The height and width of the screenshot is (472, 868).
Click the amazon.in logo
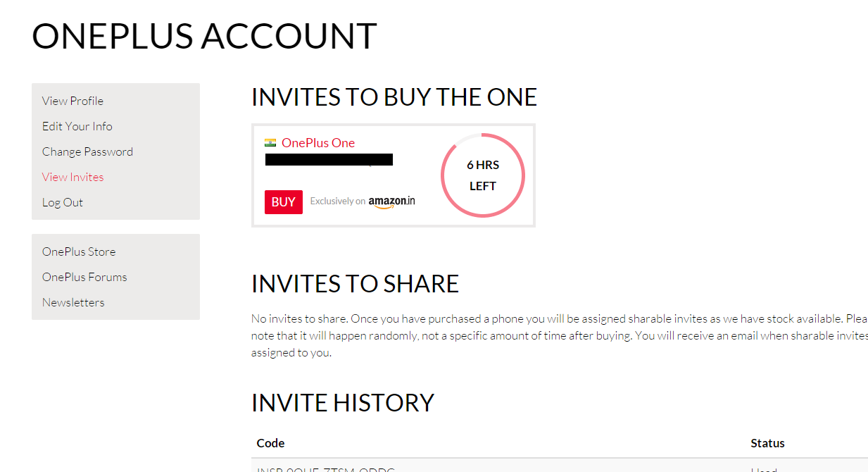391,201
